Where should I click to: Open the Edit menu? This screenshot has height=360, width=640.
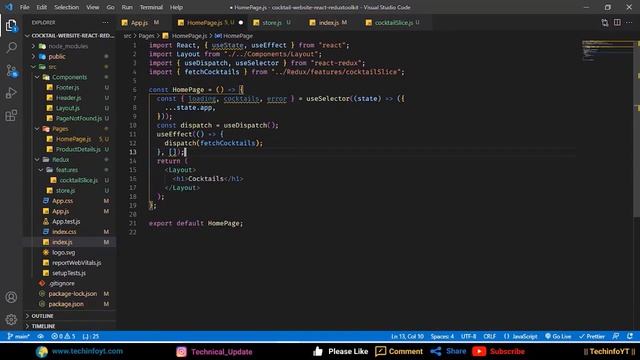[x=42, y=7]
